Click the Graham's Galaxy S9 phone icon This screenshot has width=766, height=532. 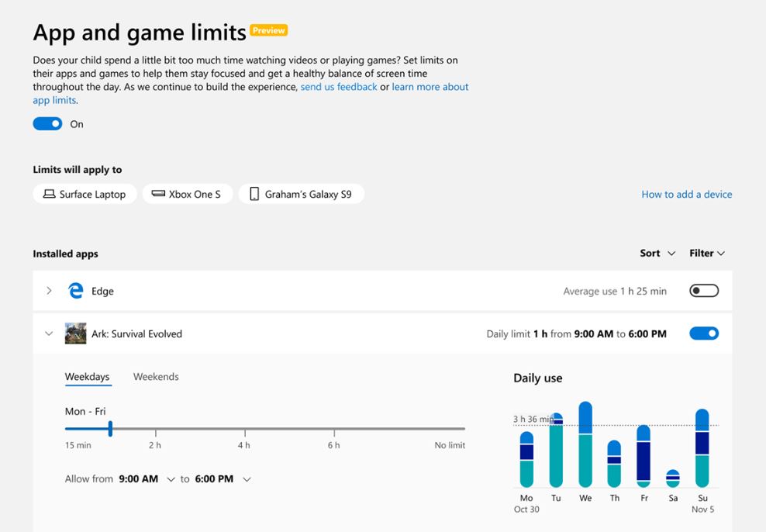click(x=254, y=194)
